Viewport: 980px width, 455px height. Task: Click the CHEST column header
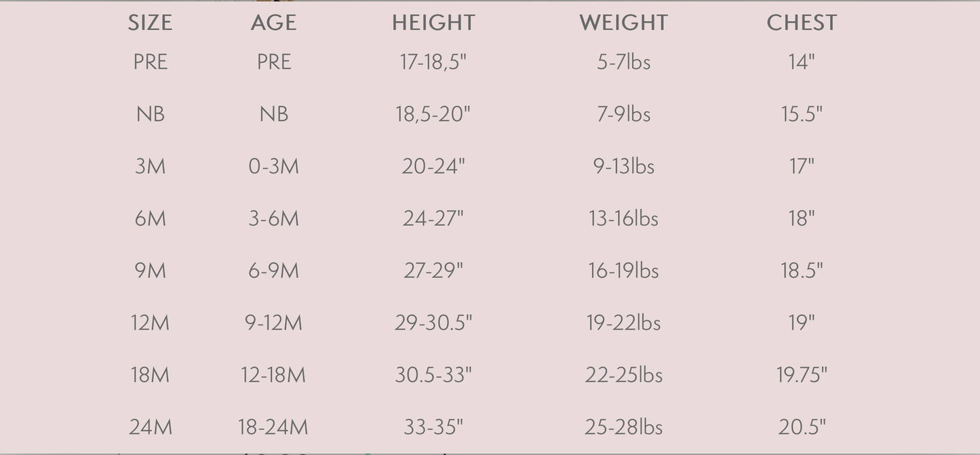(802, 23)
